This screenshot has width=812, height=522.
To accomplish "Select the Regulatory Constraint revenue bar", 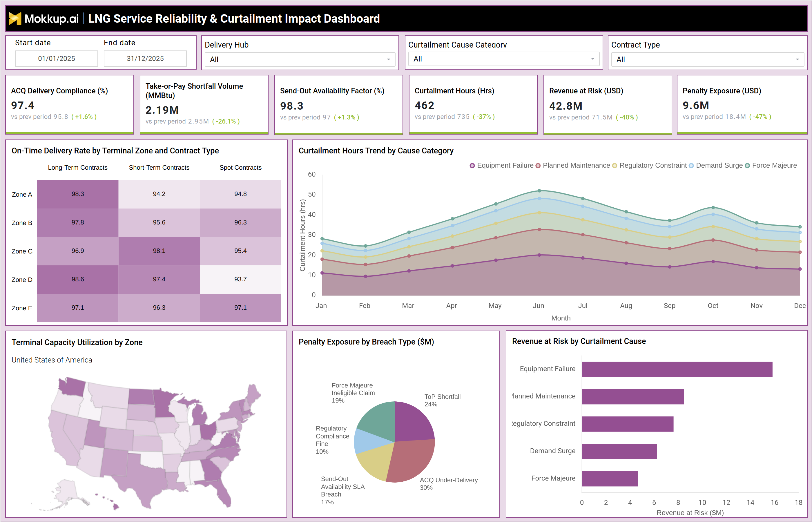I will pos(628,424).
